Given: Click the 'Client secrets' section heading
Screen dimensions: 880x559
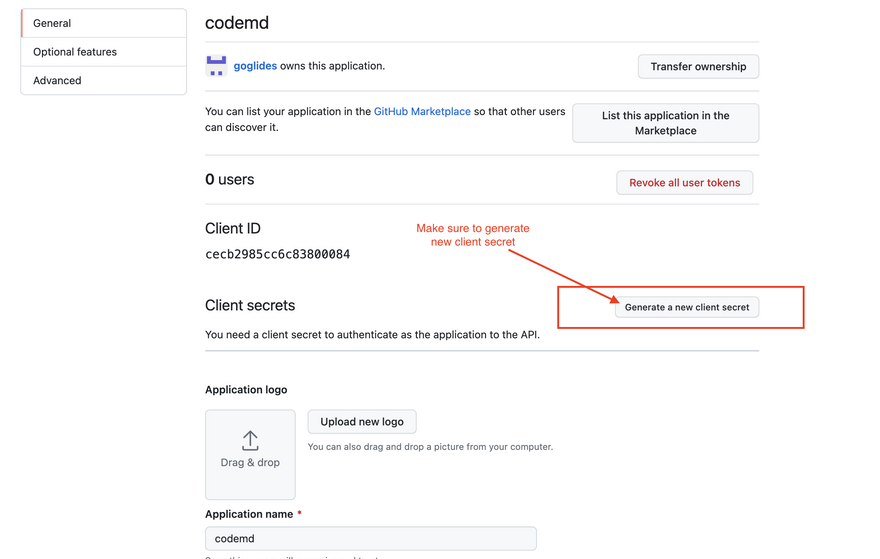Looking at the screenshot, I should tap(250, 305).
